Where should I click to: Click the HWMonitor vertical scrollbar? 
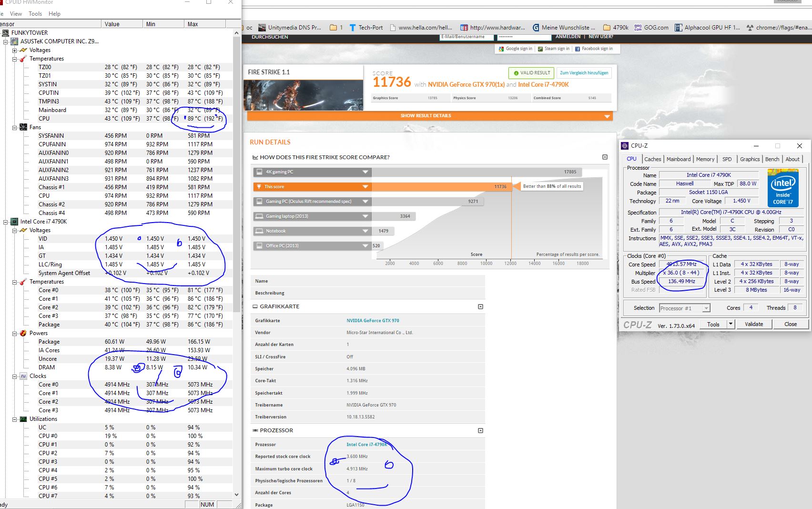click(236, 191)
